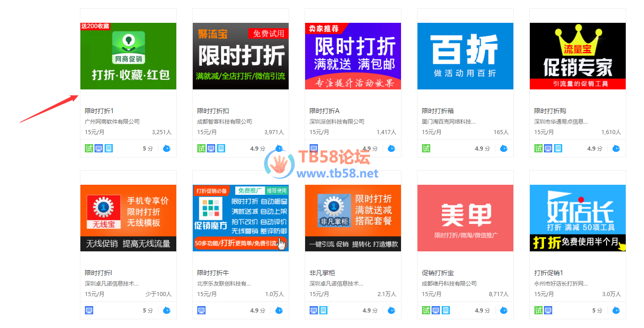Click the company name 永州市好店长打折网...
The image size is (644, 328).
click(561, 284)
